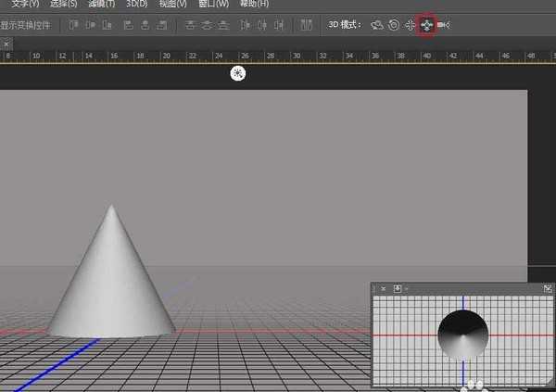The image size is (556, 392).
Task: Close the secondary view panel
Action: 383,289
